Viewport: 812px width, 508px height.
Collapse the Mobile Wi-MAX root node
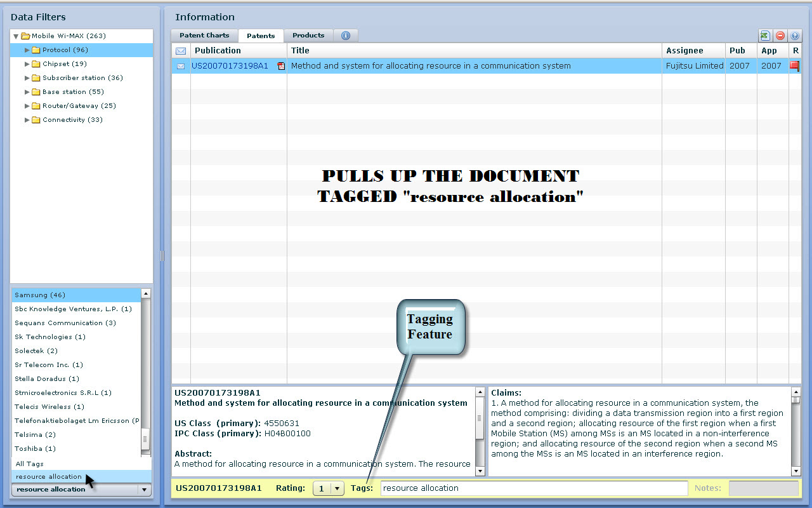click(16, 36)
